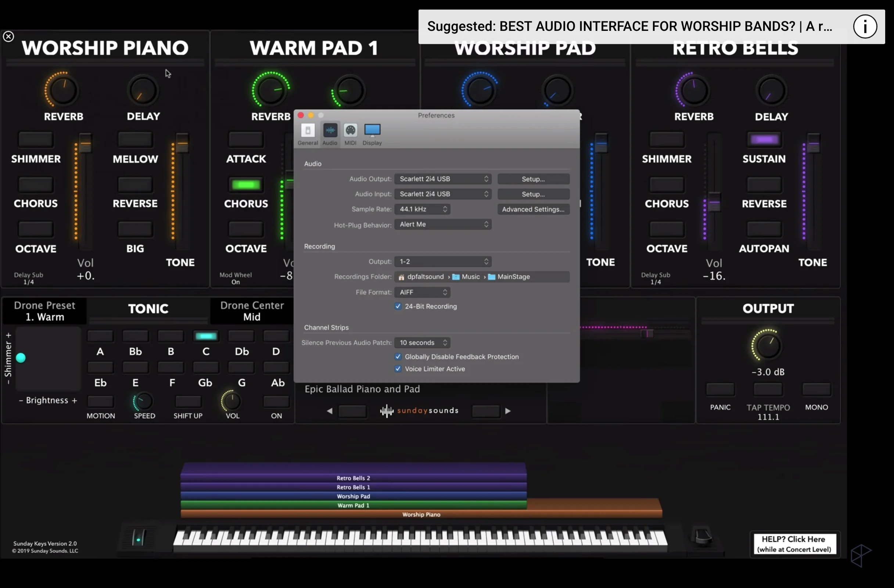
Task: Turn the drone ON button
Action: coord(276,401)
